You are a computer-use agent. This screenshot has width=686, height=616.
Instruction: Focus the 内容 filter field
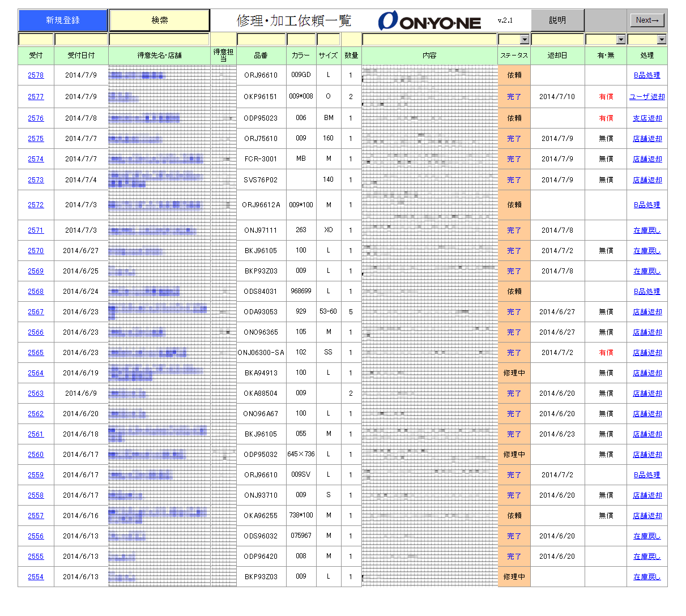pos(429,40)
